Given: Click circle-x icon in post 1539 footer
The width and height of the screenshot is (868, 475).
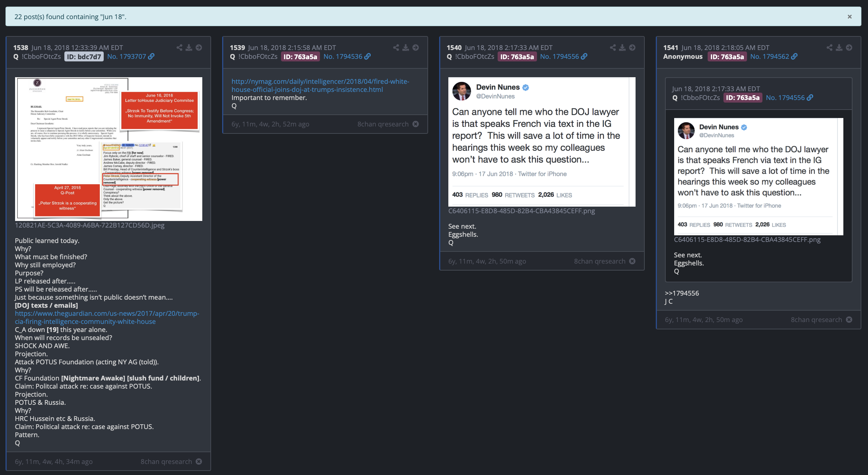Looking at the screenshot, I should [x=416, y=124].
